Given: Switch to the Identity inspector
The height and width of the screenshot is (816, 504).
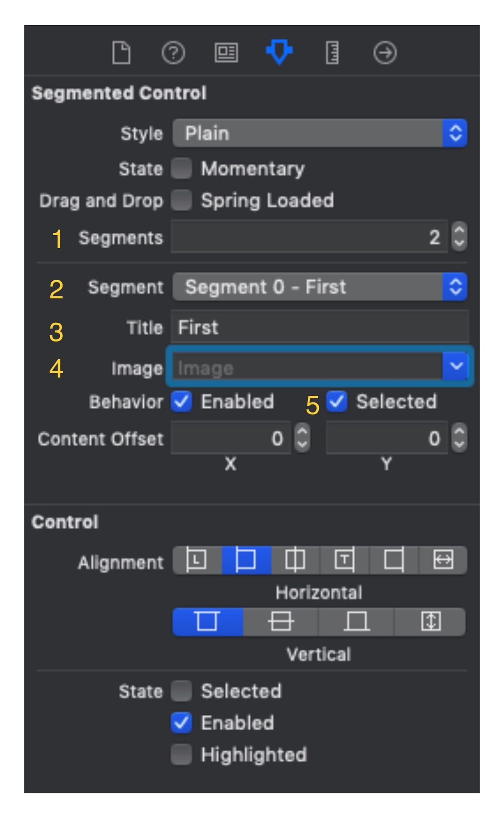Looking at the screenshot, I should point(227,53).
